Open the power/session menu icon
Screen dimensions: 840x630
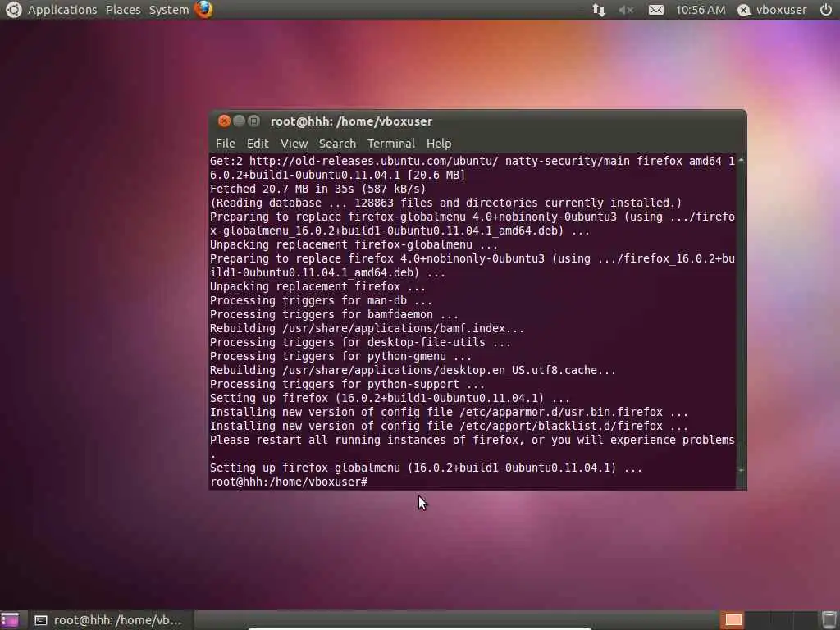[x=826, y=10]
